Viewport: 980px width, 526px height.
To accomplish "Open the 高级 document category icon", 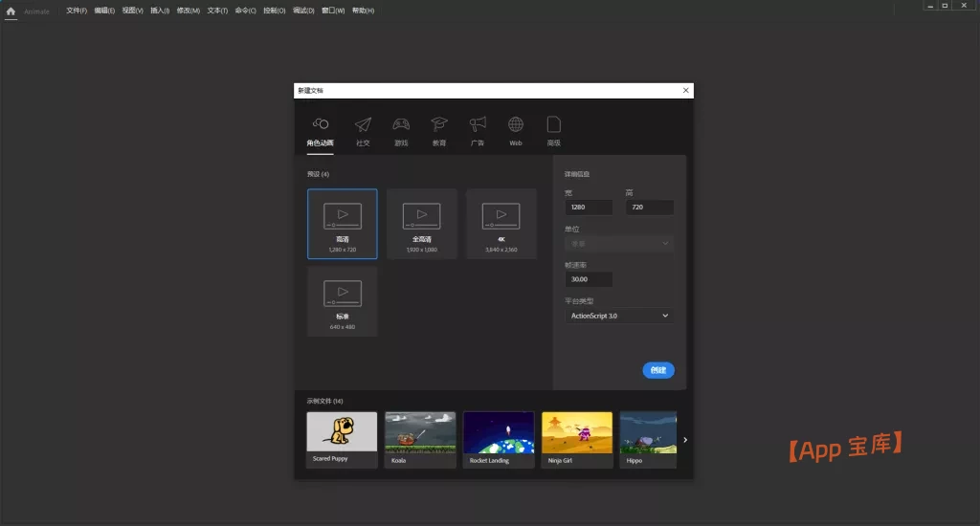I will coord(553,124).
